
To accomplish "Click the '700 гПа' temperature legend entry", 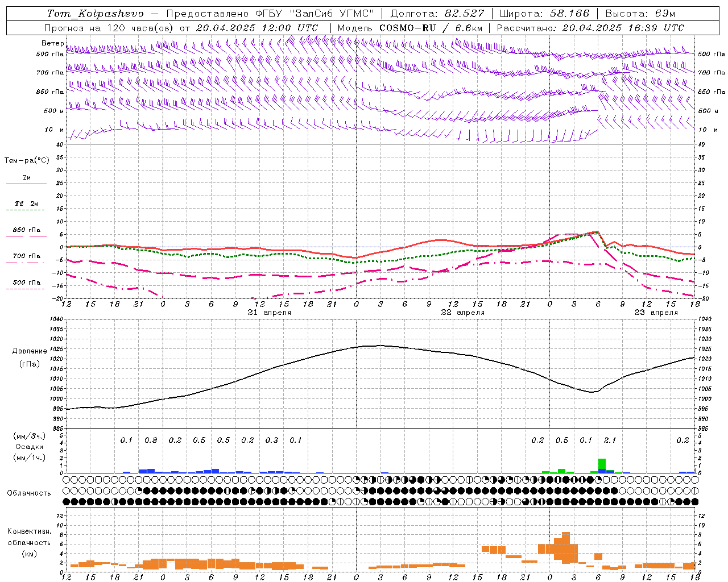I will (26, 256).
